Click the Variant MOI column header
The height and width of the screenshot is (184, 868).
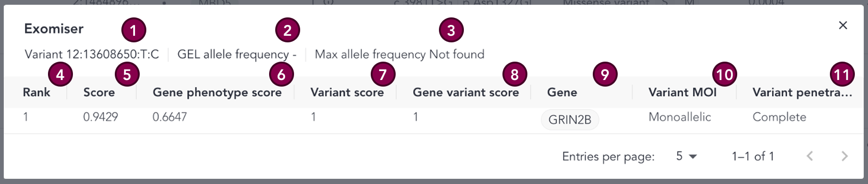click(683, 92)
